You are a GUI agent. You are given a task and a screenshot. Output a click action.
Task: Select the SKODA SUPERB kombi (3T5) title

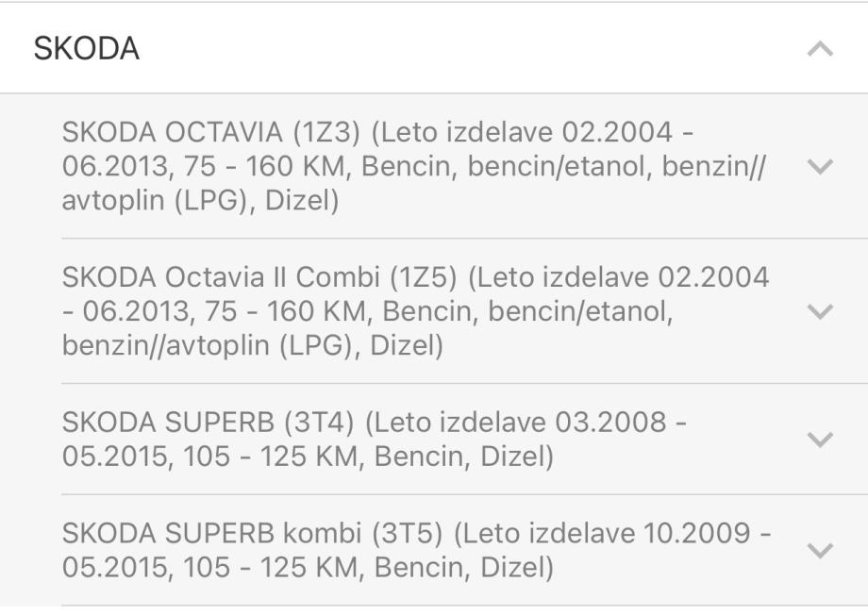click(x=252, y=533)
